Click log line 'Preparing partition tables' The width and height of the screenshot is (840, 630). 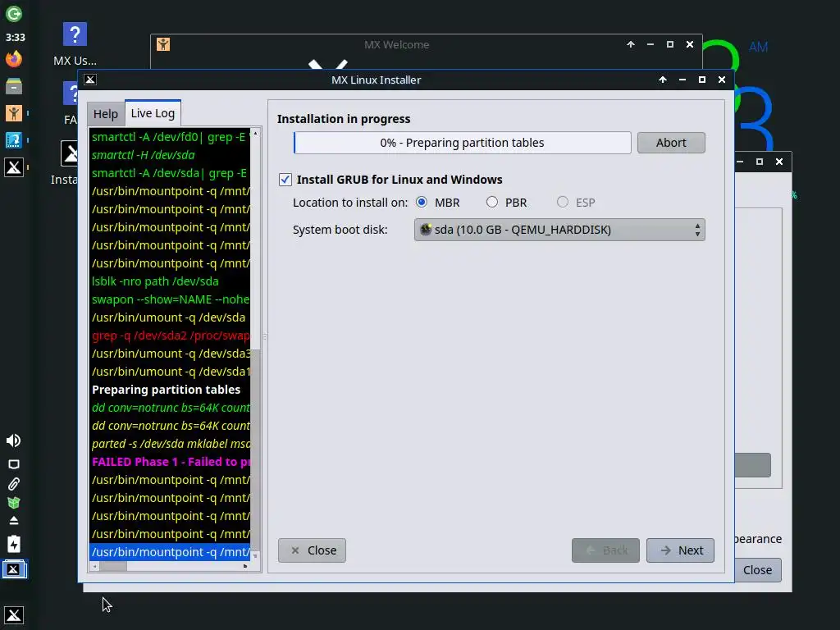(x=166, y=390)
